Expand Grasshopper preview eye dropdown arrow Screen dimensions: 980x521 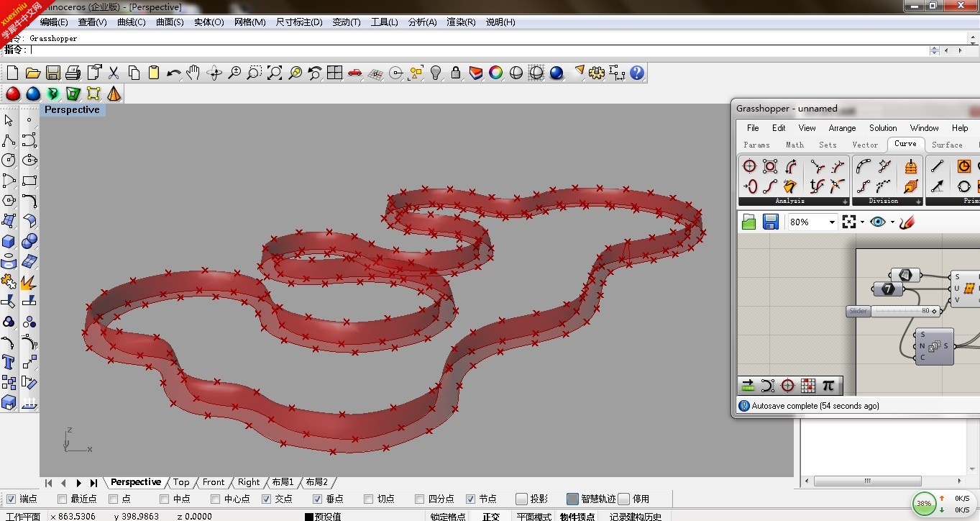(x=892, y=222)
